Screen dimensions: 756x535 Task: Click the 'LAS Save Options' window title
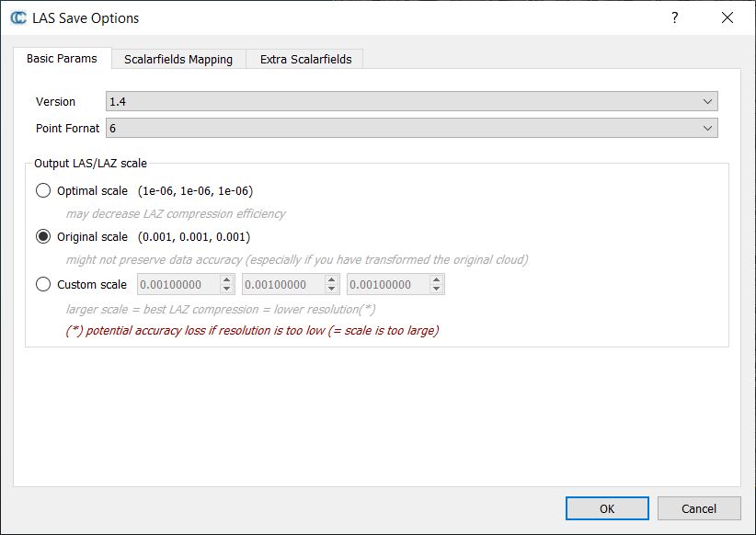tap(86, 17)
